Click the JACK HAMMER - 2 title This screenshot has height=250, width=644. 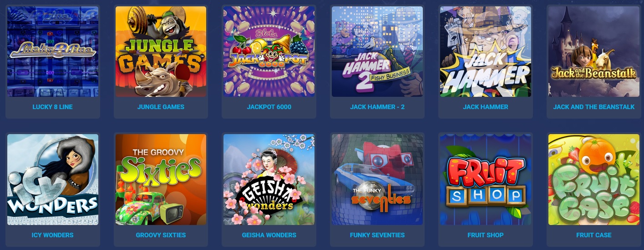(x=377, y=107)
